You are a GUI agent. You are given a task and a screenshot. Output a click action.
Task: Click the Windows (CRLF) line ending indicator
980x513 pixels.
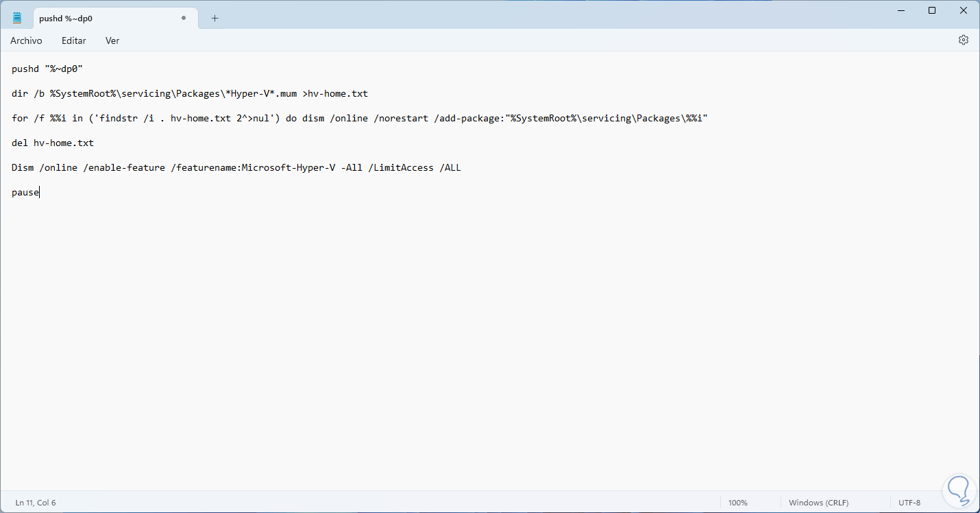click(820, 503)
